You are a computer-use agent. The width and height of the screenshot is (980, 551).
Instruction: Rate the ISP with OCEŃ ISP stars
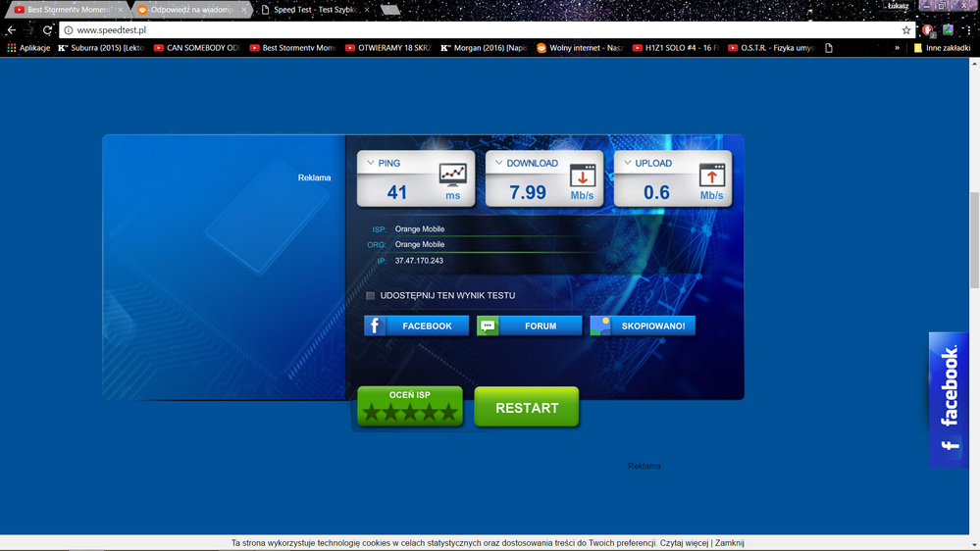point(410,406)
